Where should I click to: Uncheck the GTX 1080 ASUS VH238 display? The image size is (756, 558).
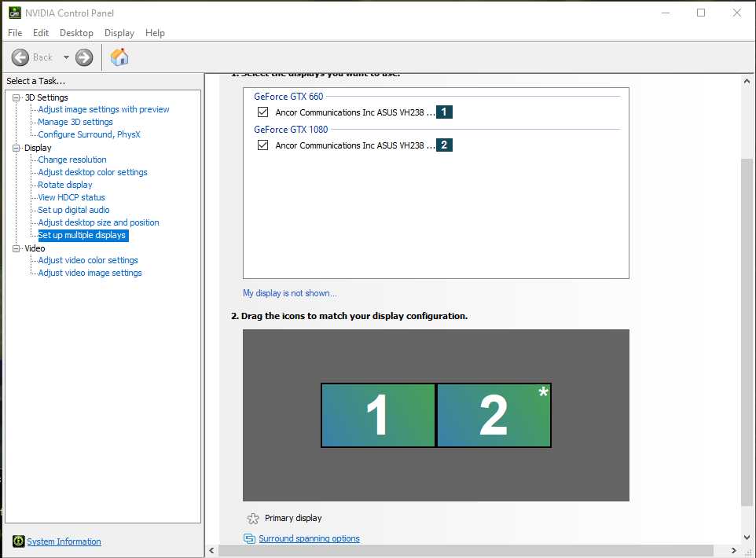pos(262,145)
